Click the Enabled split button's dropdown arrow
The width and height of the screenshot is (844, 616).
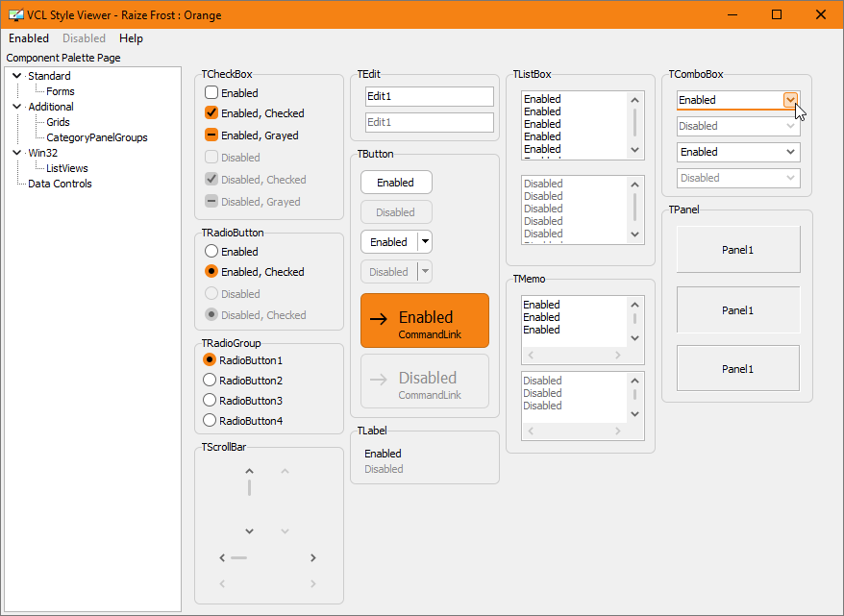425,241
